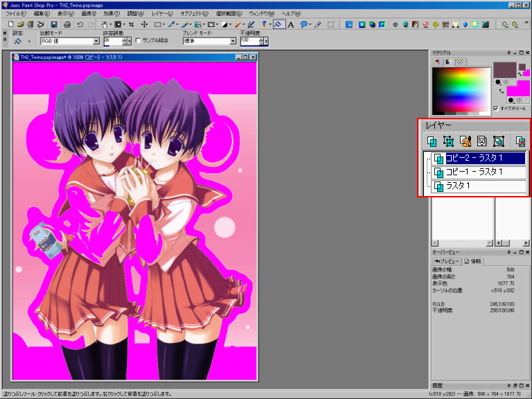The width and height of the screenshot is (532, 399).
Task: Switch to the 情報 tab
Action: point(473,261)
